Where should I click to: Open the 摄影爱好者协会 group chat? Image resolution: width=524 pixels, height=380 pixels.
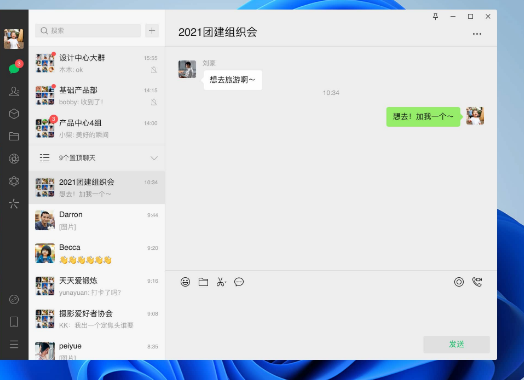point(97,319)
